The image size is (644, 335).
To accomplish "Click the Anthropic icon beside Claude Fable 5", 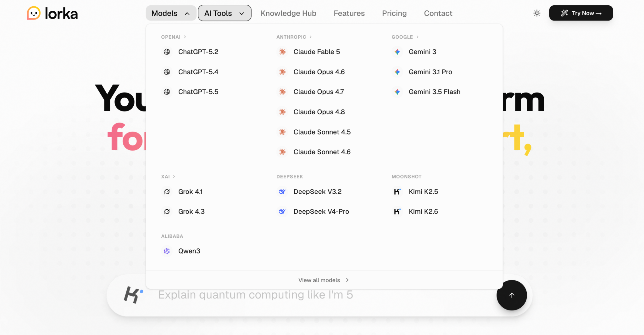I will coord(282,52).
